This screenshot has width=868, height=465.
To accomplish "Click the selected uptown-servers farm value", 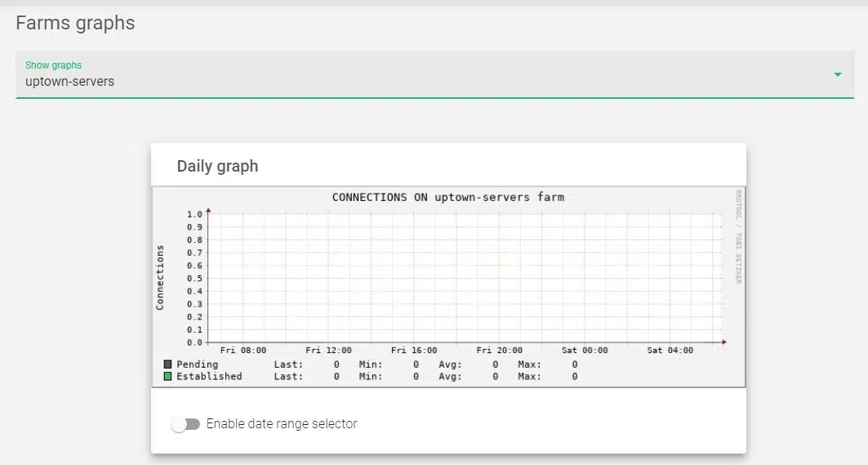I will (x=70, y=82).
